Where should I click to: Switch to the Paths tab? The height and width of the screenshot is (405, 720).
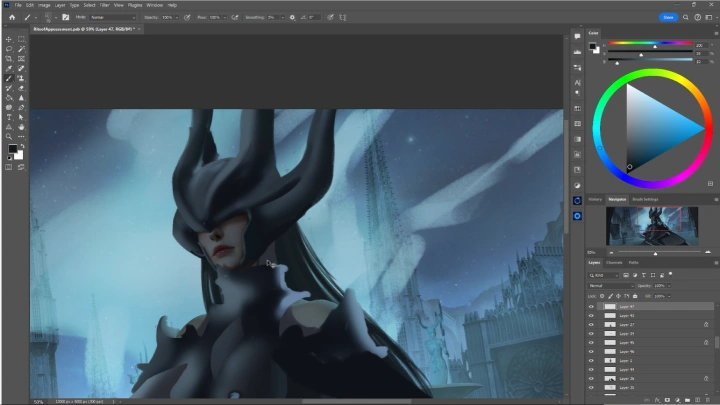tap(634, 263)
